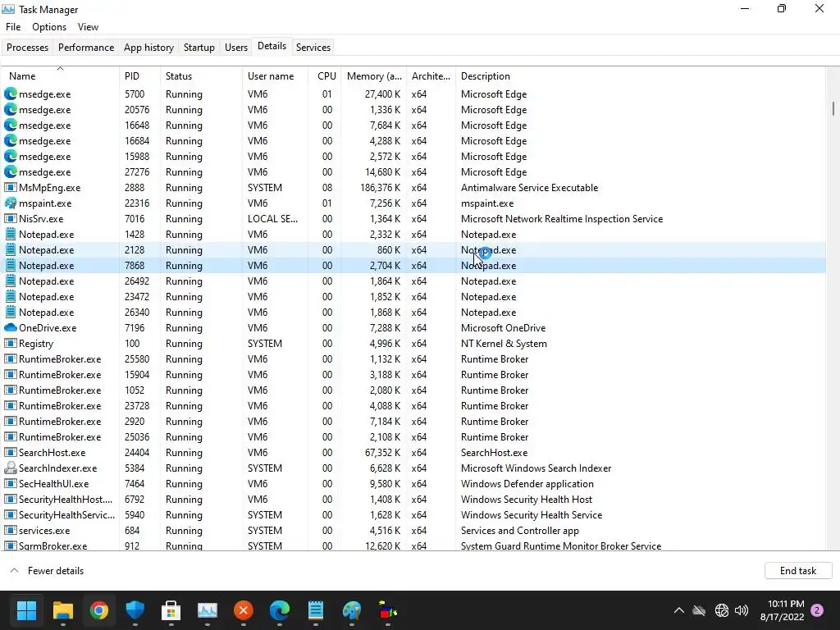Sort by the Memory column header
The height and width of the screenshot is (630, 840).
[x=374, y=76]
